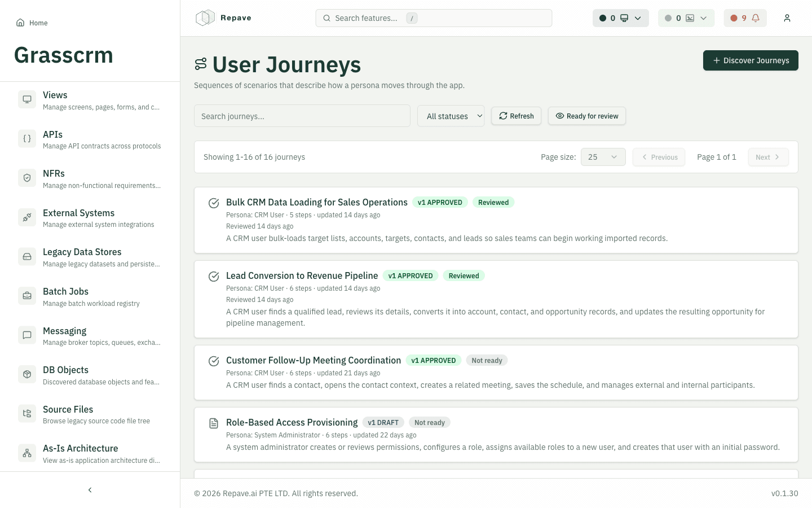Click the Previous page button
812x508 pixels.
[x=659, y=157]
